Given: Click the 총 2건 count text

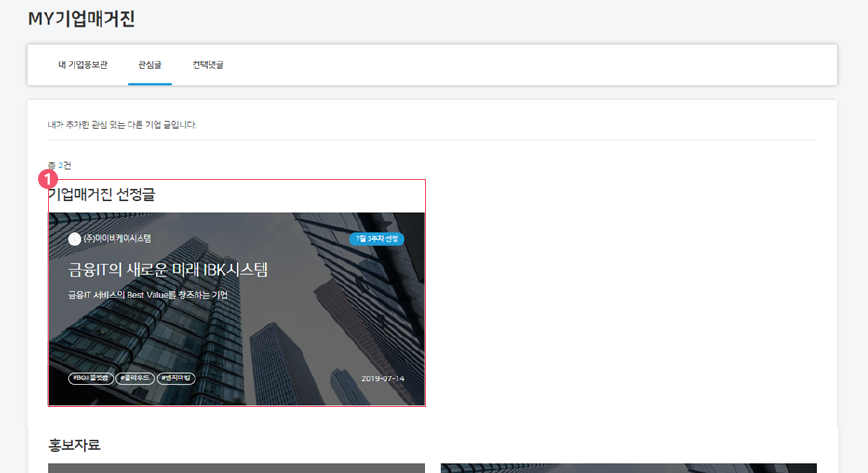Looking at the screenshot, I should [x=59, y=165].
